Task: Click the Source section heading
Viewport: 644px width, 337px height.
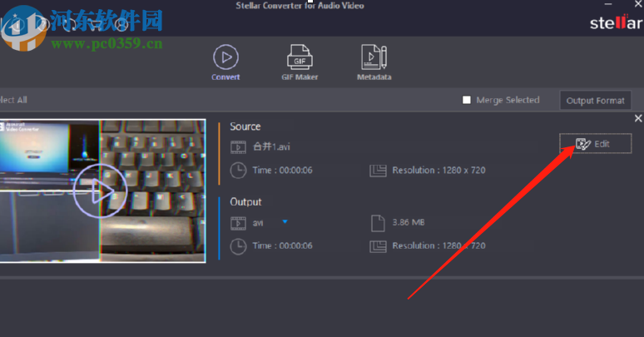Action: click(245, 126)
